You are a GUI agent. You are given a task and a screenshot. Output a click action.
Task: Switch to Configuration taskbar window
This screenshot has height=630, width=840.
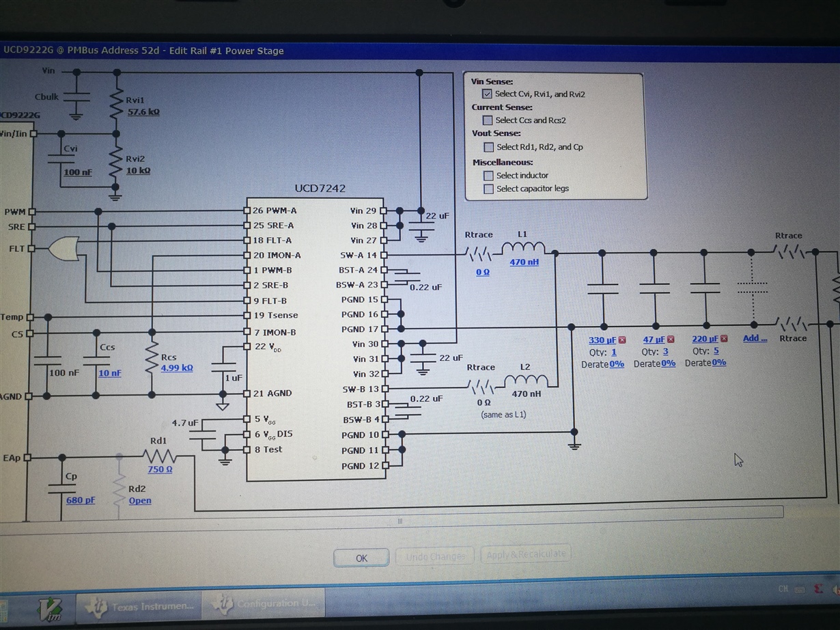(263, 604)
